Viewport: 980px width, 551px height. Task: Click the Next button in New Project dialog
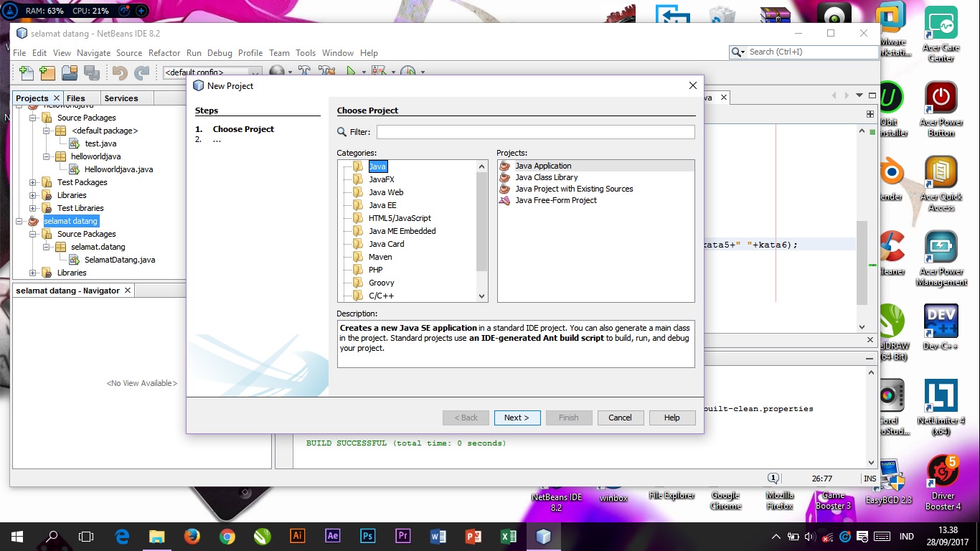pyautogui.click(x=517, y=418)
